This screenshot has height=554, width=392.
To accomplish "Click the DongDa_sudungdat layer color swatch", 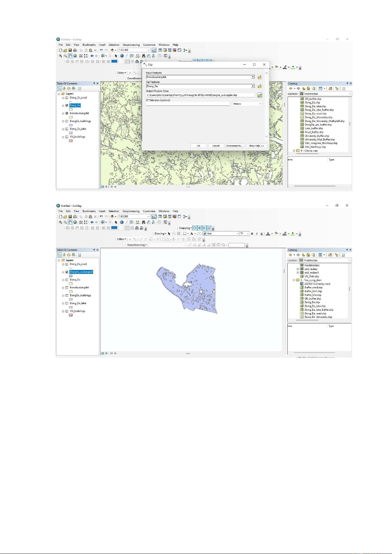I will pos(71,276).
